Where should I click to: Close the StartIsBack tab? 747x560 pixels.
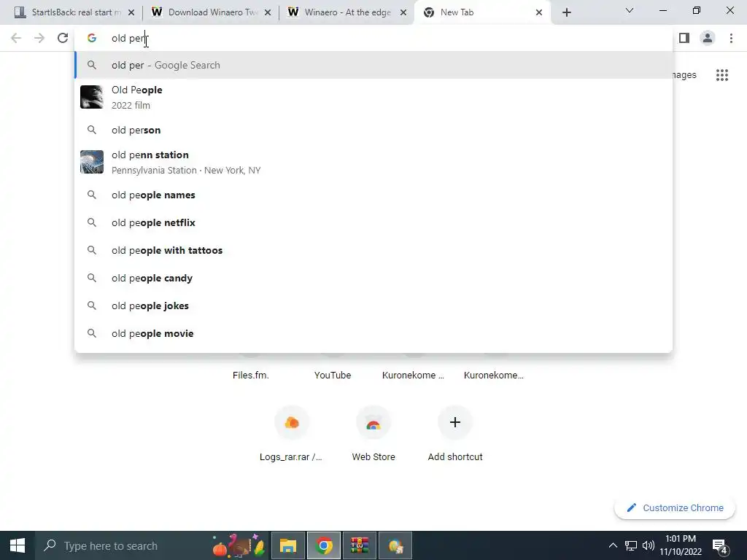point(131,12)
